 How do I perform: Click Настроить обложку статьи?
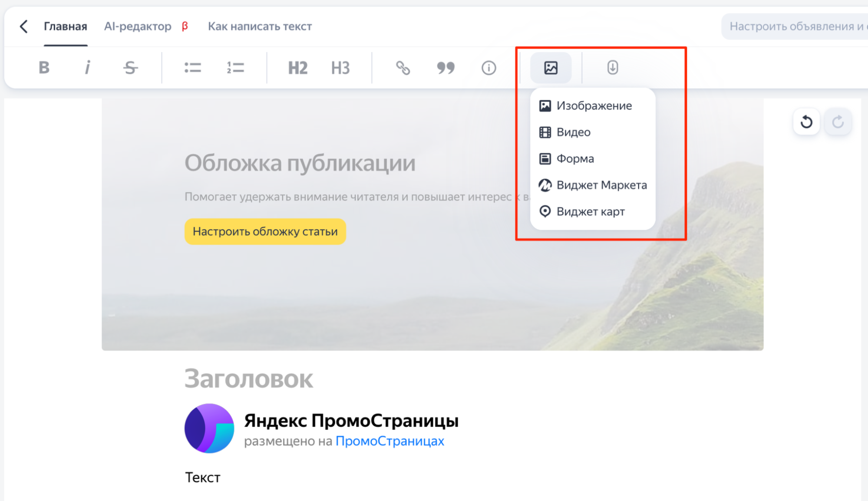click(x=265, y=231)
